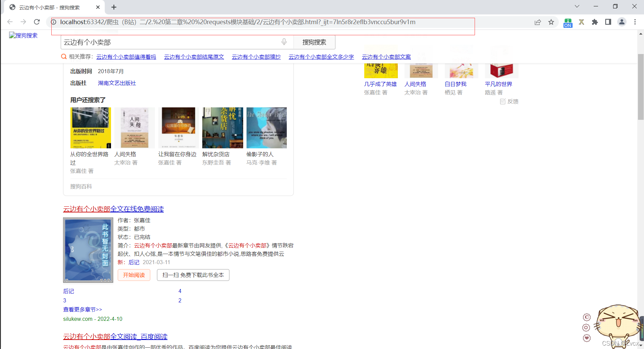The width and height of the screenshot is (644, 349).
Task: Click the blue placeholder book cover image
Action: click(88, 250)
